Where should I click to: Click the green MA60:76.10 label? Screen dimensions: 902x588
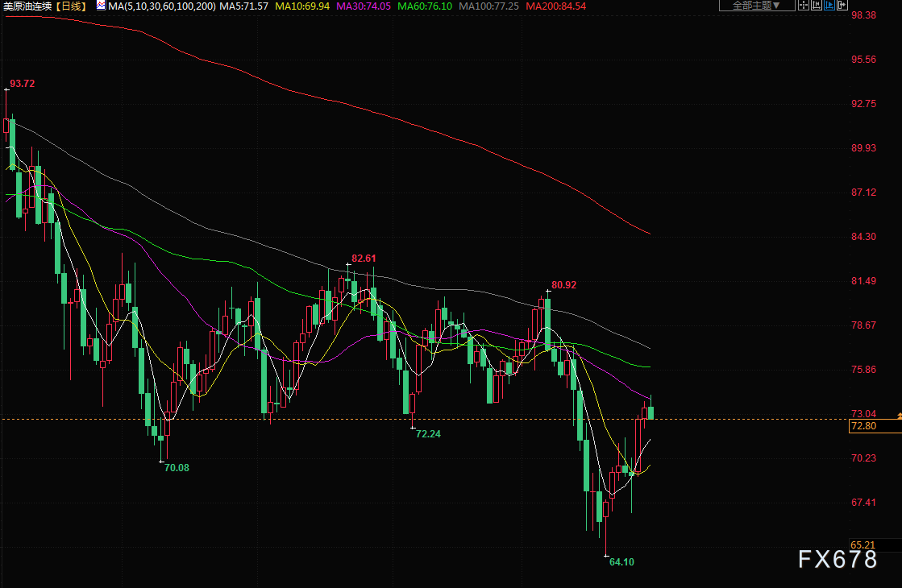(x=425, y=6)
